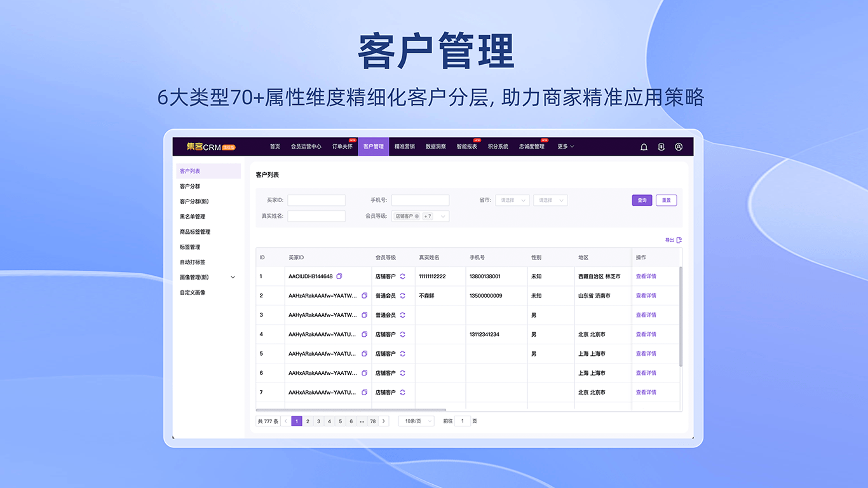
Task: Open the city 请选择 dropdown
Action: coord(550,200)
